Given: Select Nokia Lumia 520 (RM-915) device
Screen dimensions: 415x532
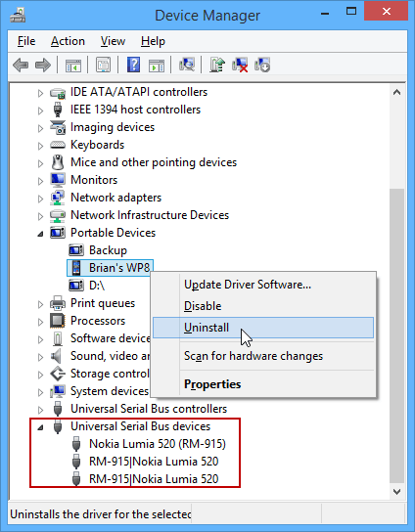Looking at the screenshot, I should click(158, 444).
